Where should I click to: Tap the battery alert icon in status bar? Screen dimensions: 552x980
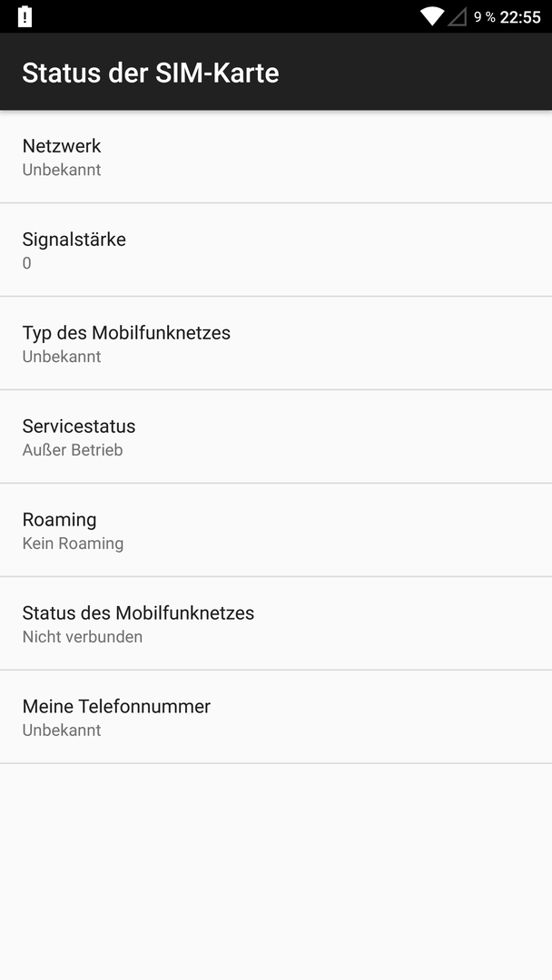[25, 17]
